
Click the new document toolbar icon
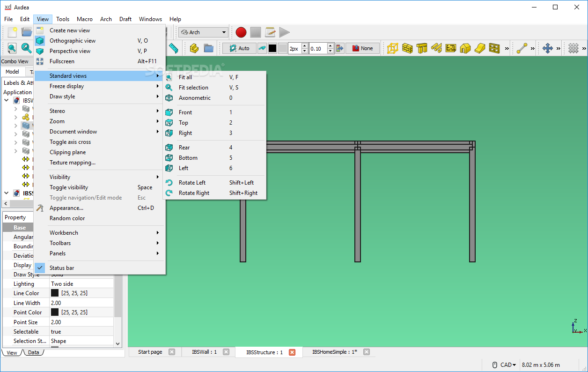click(13, 32)
